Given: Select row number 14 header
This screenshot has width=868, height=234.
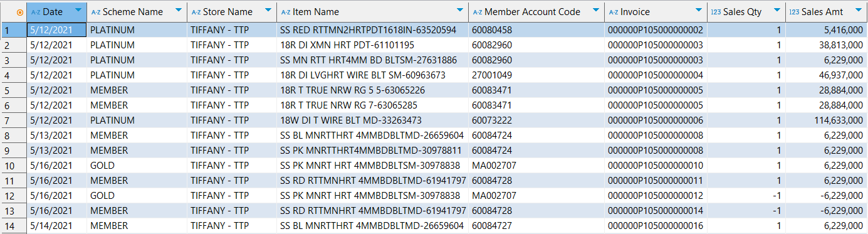Looking at the screenshot, I should (x=13, y=226).
